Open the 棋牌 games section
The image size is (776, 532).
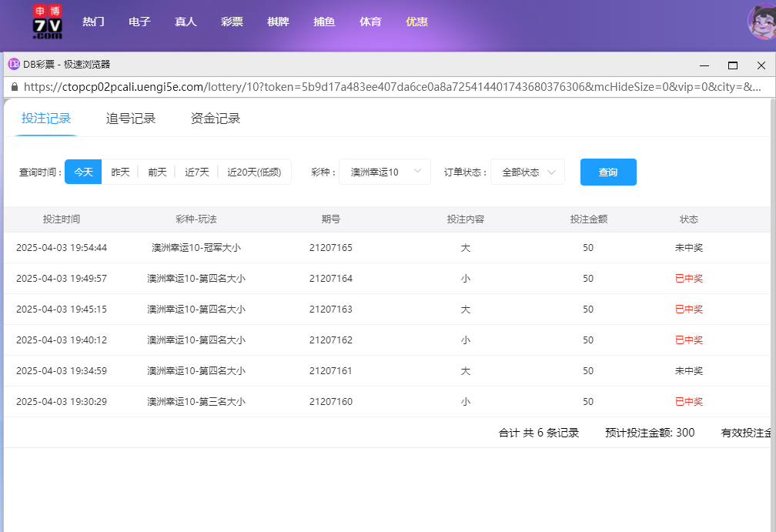[278, 22]
